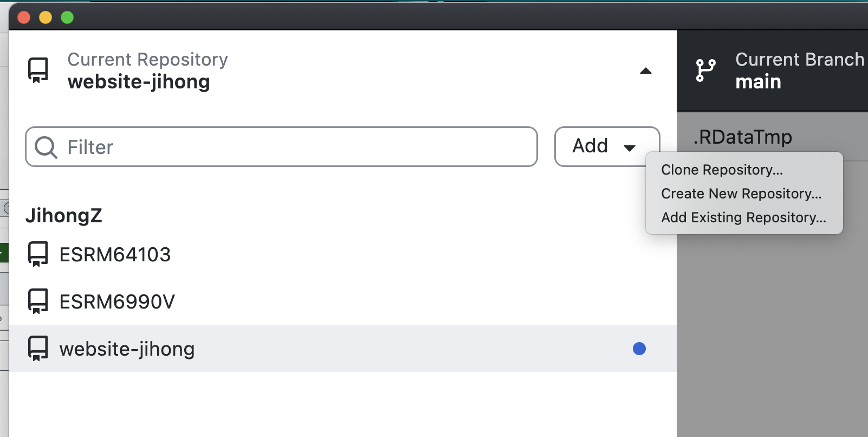Choose Create New Repository… from menu
The width and height of the screenshot is (868, 437).
741,194
